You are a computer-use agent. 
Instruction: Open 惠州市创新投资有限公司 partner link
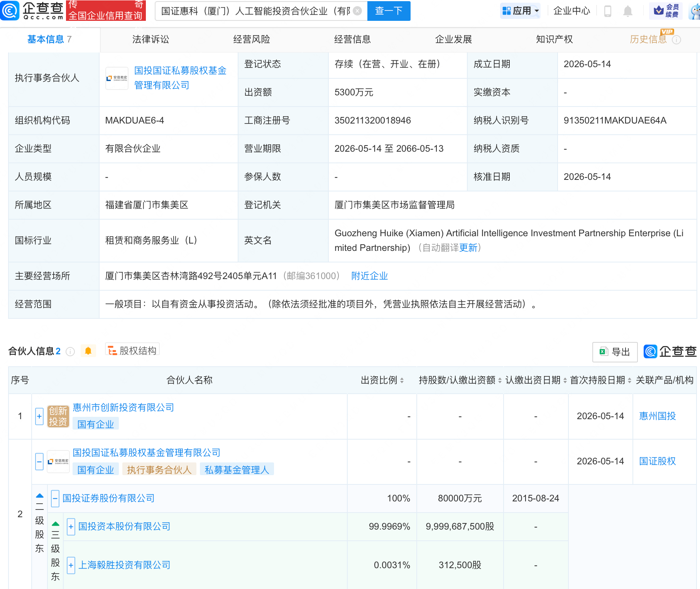coord(123,408)
